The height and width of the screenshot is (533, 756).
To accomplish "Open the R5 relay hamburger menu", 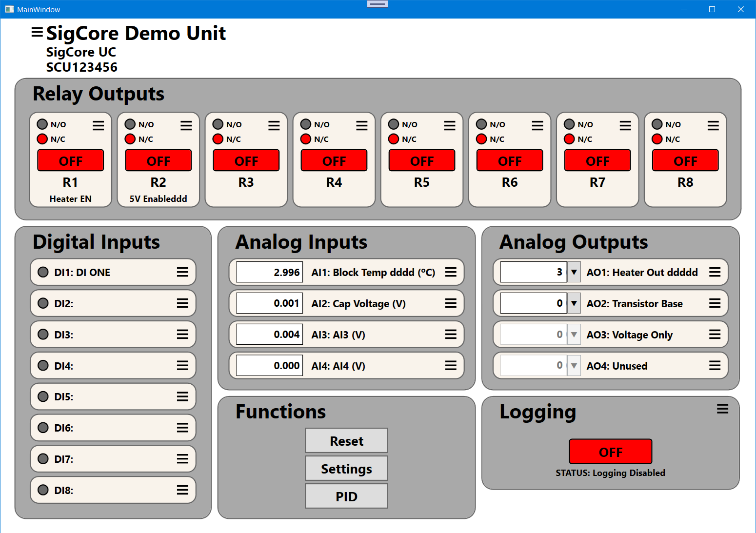I will pyautogui.click(x=449, y=126).
